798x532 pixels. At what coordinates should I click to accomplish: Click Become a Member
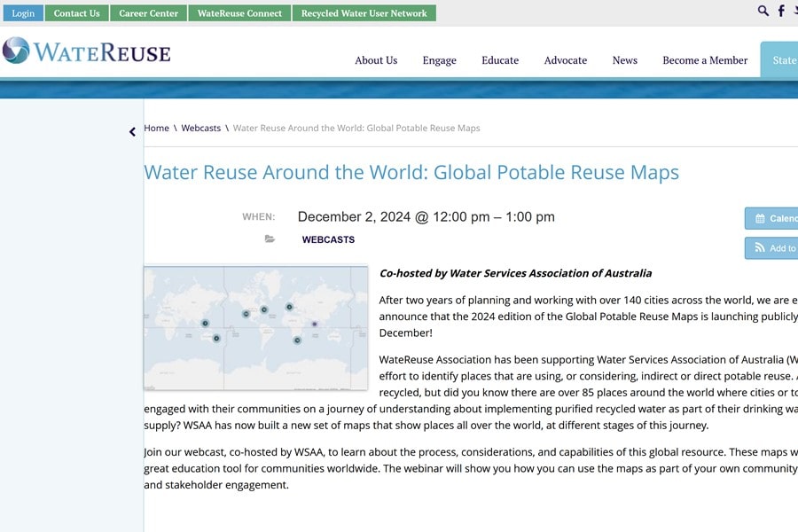point(705,60)
